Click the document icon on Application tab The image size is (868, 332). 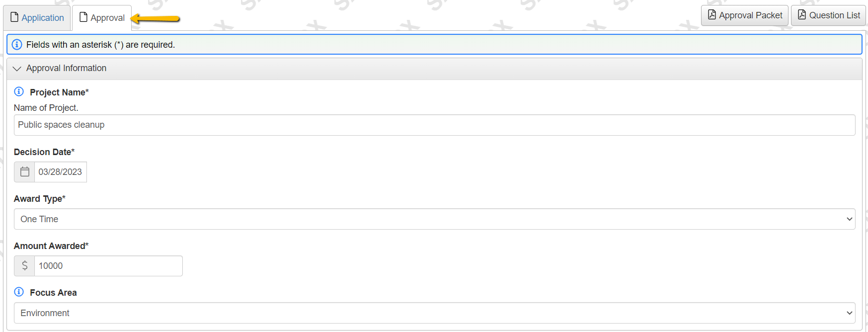tap(14, 17)
